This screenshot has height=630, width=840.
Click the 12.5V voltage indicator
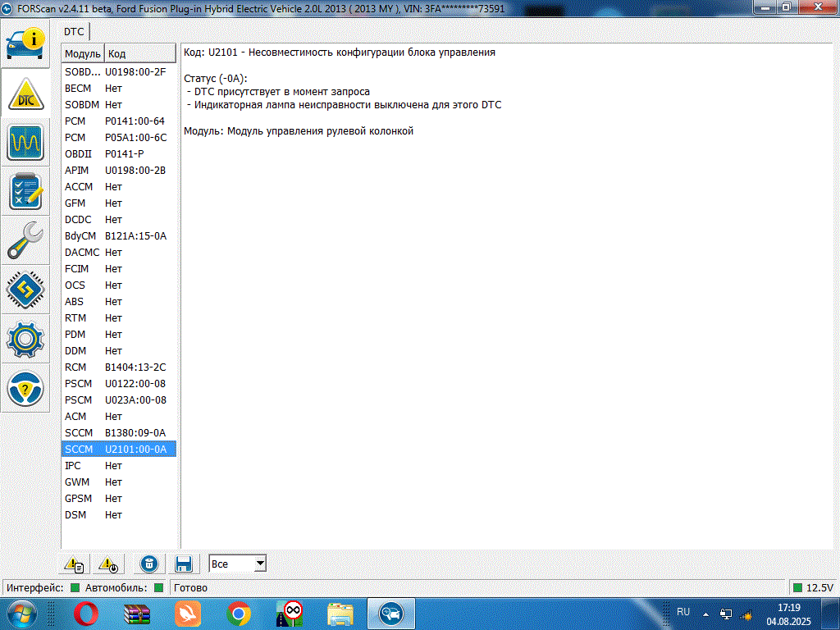click(813, 587)
